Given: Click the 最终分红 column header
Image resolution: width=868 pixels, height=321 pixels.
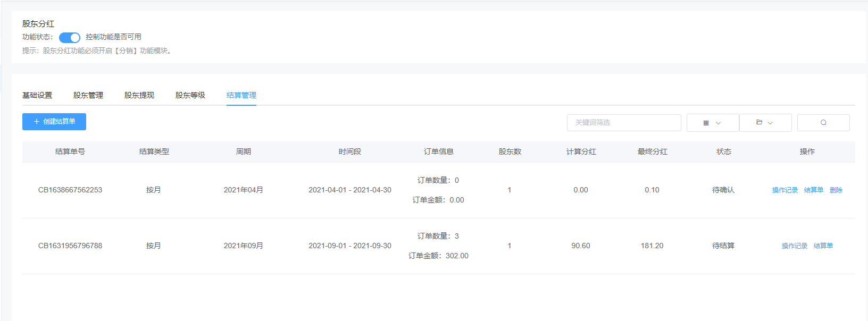Looking at the screenshot, I should [x=652, y=151].
